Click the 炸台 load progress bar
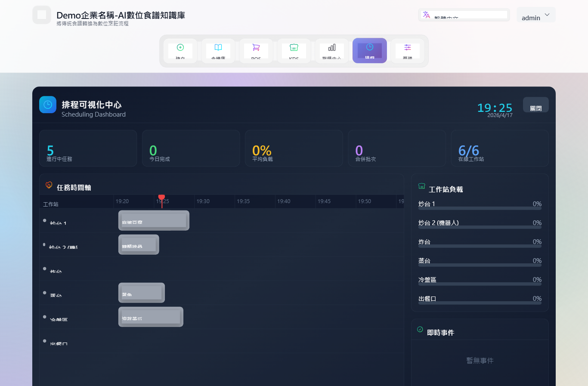 [479, 247]
